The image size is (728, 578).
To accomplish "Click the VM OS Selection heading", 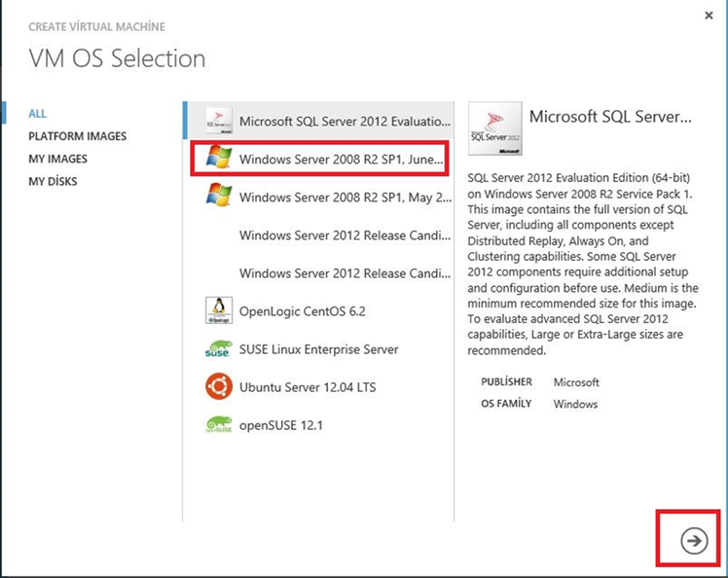I will [117, 58].
